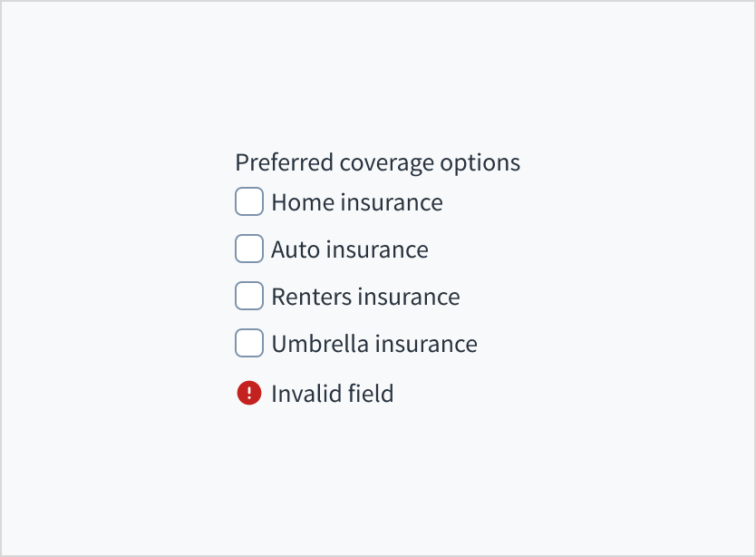The height and width of the screenshot is (557, 756).
Task: Click the red invalid field error icon
Action: coord(248,393)
